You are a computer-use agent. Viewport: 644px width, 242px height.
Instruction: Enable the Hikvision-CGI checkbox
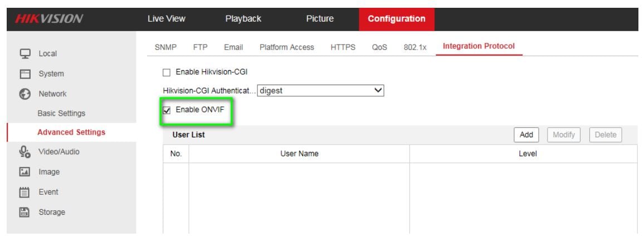pos(166,72)
